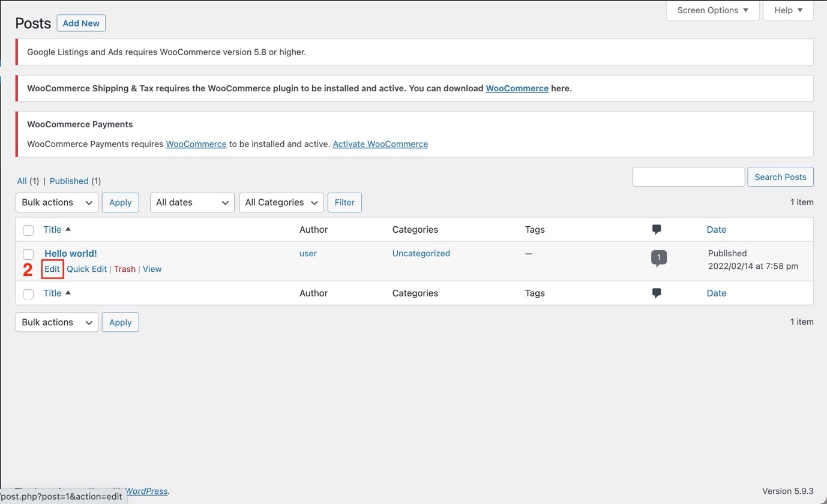Click the bottom 1 item count text
The image size is (827, 504).
click(802, 322)
